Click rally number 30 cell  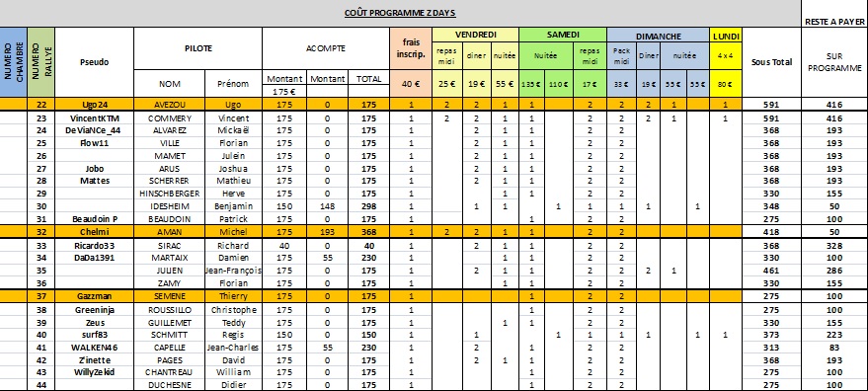pyautogui.click(x=40, y=206)
